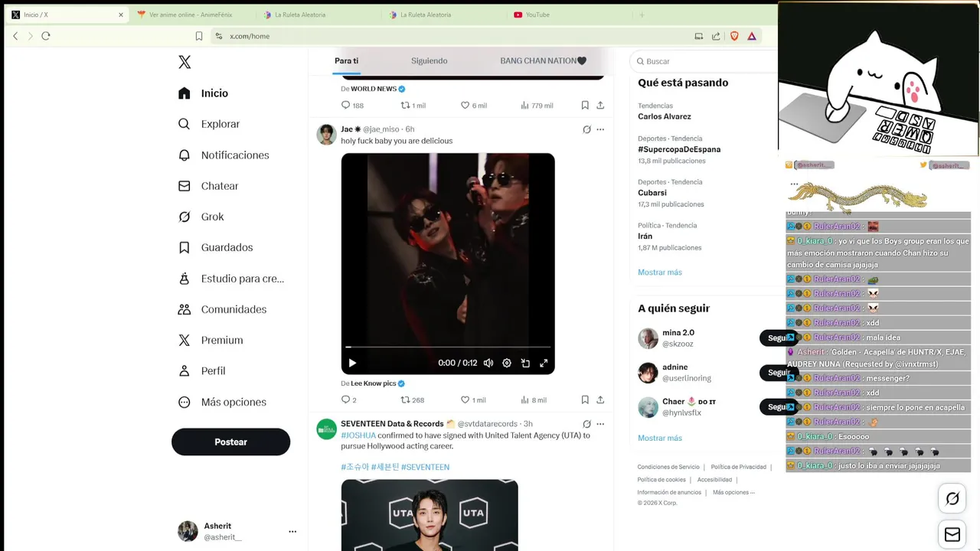Open Notificaciones from the sidebar
980x551 pixels.
click(224, 155)
